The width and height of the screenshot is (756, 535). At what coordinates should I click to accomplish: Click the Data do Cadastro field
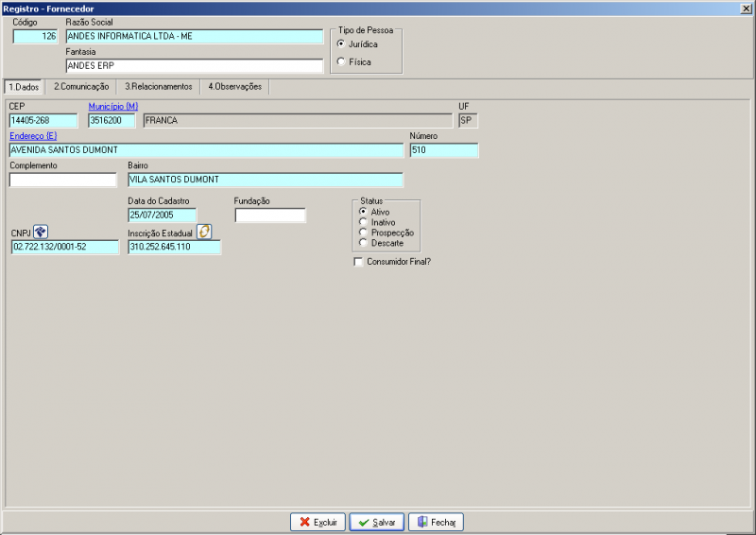pos(162,216)
